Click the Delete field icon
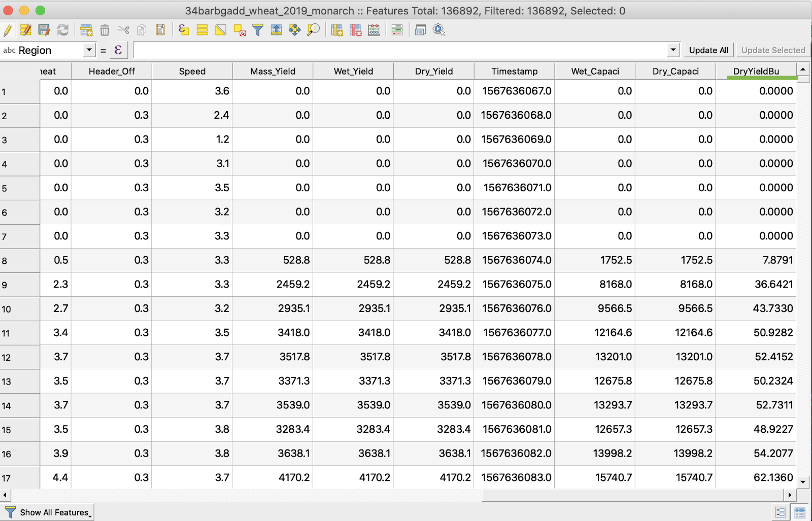 tap(355, 30)
